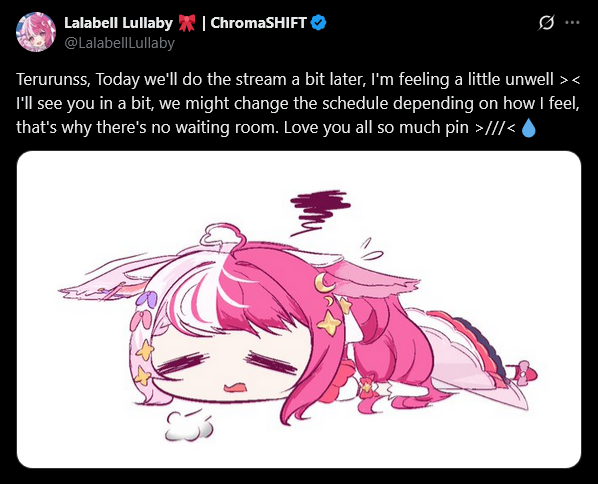598x484 pixels.
Task: Click the ChromaSHIFT text in the name
Action: click(258, 23)
